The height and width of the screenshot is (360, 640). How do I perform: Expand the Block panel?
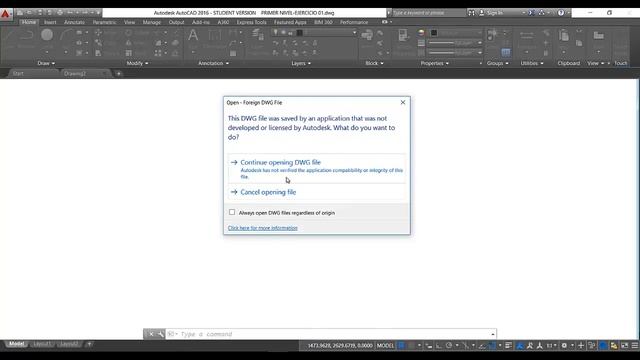click(374, 63)
